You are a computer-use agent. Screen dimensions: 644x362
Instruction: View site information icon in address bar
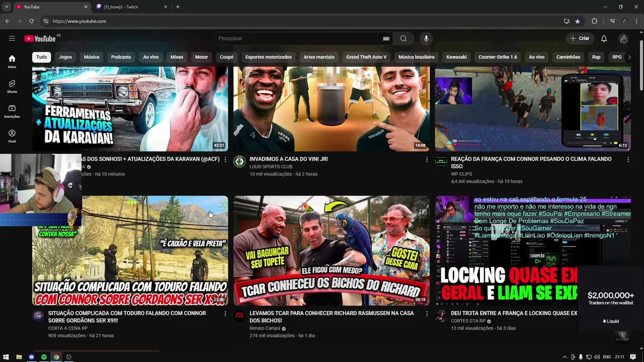(x=46, y=21)
